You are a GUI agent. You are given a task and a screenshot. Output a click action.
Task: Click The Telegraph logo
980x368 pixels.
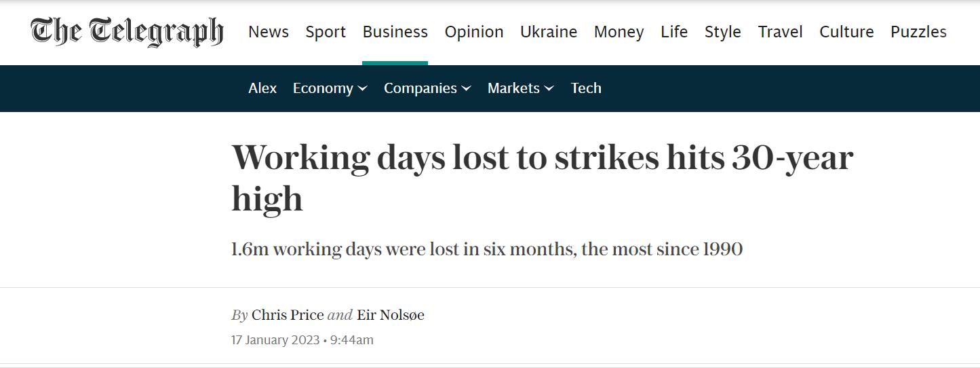pyautogui.click(x=127, y=32)
